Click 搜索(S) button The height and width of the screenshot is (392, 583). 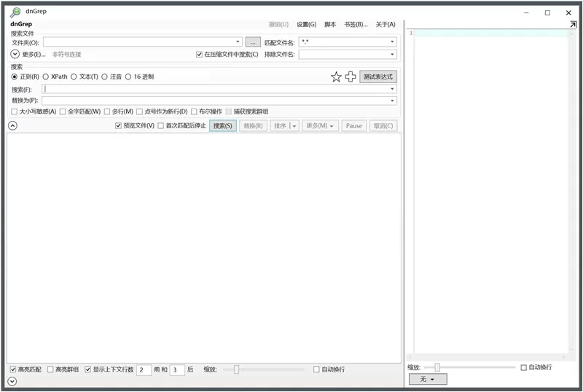click(x=223, y=126)
